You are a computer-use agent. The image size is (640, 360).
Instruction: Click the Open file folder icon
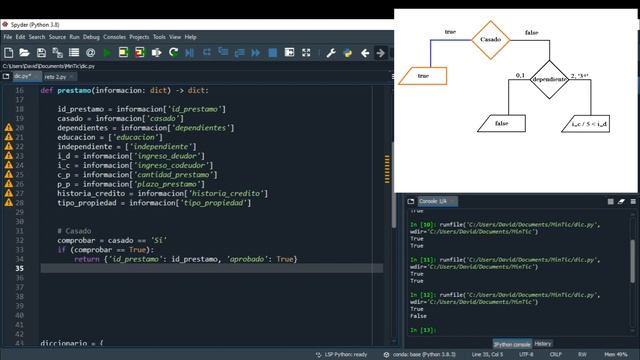(24, 53)
